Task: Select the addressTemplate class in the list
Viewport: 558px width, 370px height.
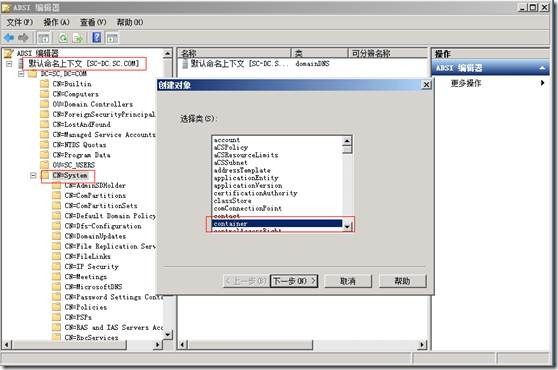Action: coord(277,170)
